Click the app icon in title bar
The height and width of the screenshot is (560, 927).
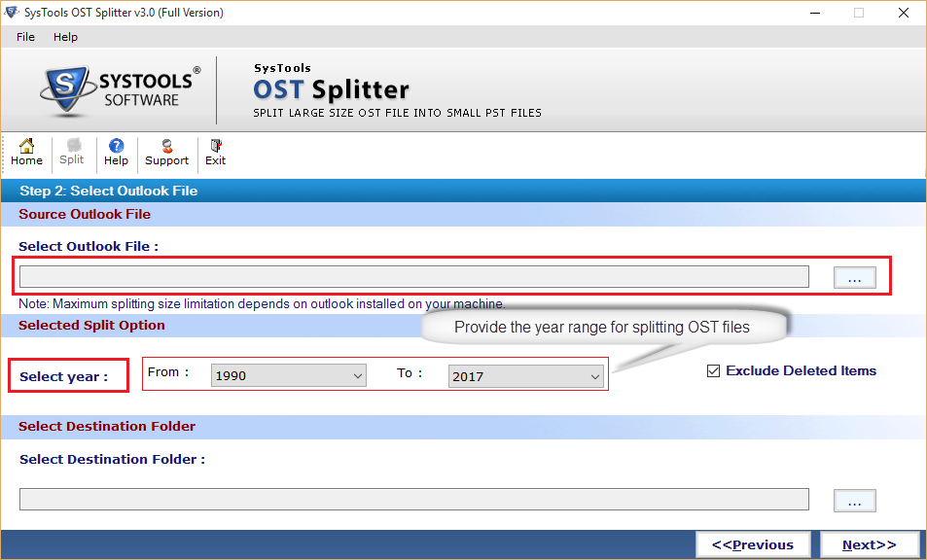(x=12, y=12)
